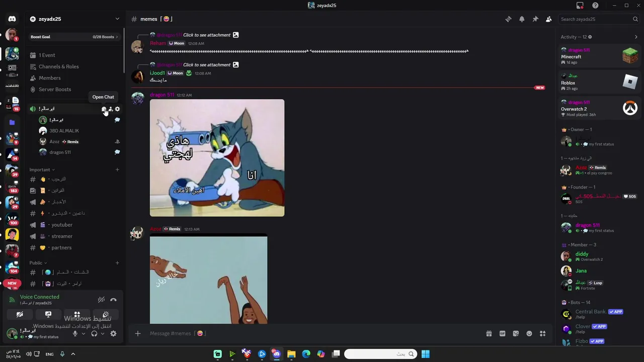644x362 pixels.
Task: Open Overwatch 2 activity card
Action: pyautogui.click(x=599, y=108)
